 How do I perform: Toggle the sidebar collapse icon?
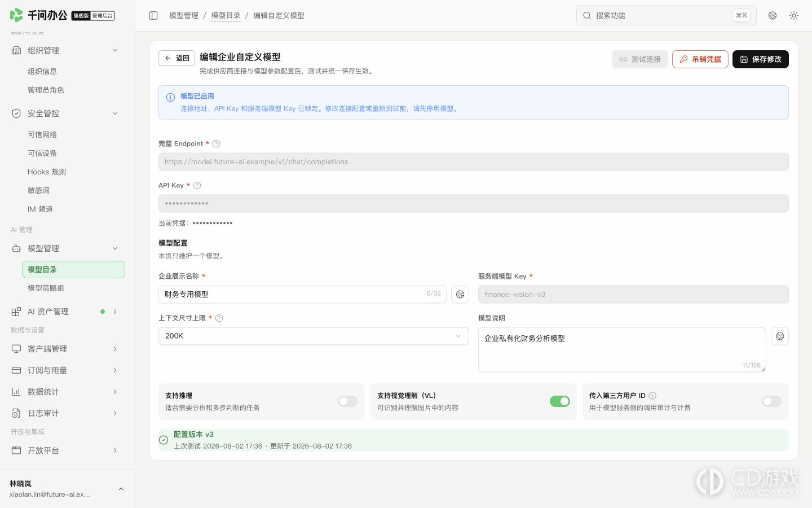[153, 16]
